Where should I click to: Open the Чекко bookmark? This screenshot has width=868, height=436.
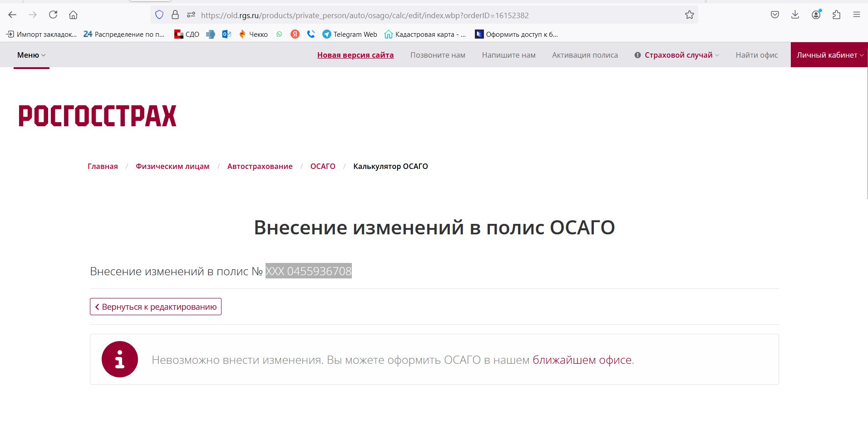pos(253,34)
